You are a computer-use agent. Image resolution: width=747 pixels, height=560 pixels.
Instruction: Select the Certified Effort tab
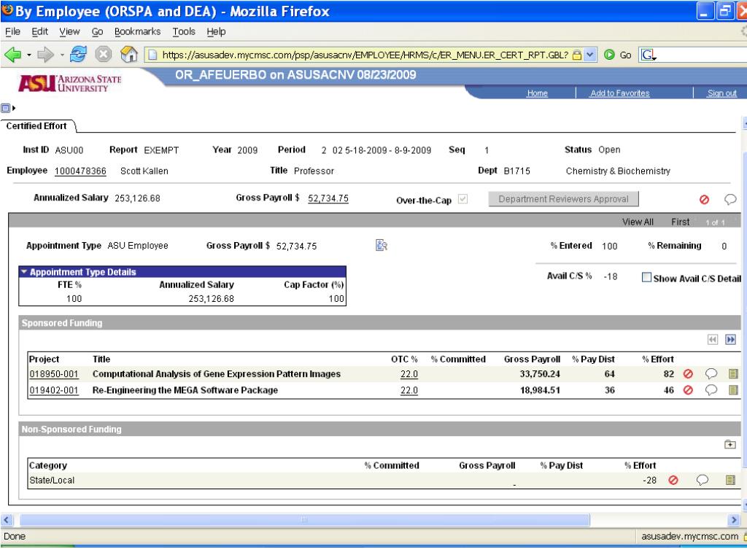[x=36, y=125]
